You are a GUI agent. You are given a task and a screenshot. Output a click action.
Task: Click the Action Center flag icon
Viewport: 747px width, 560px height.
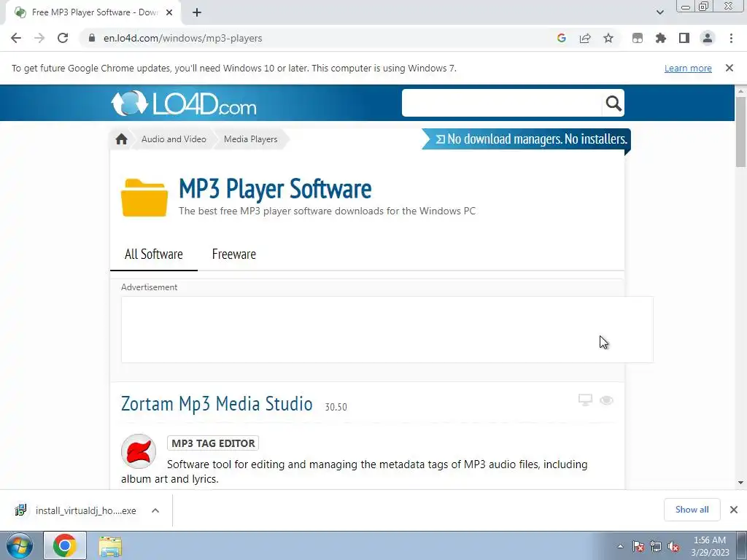click(x=638, y=547)
